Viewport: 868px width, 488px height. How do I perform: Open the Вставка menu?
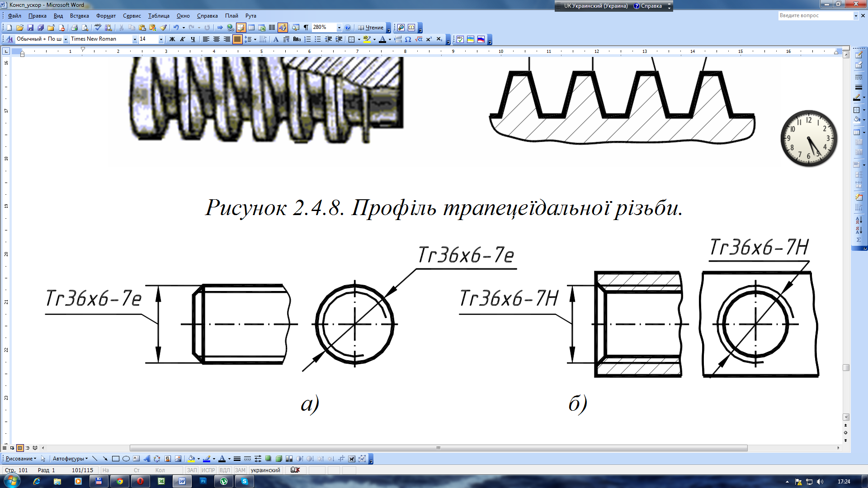[x=79, y=16]
